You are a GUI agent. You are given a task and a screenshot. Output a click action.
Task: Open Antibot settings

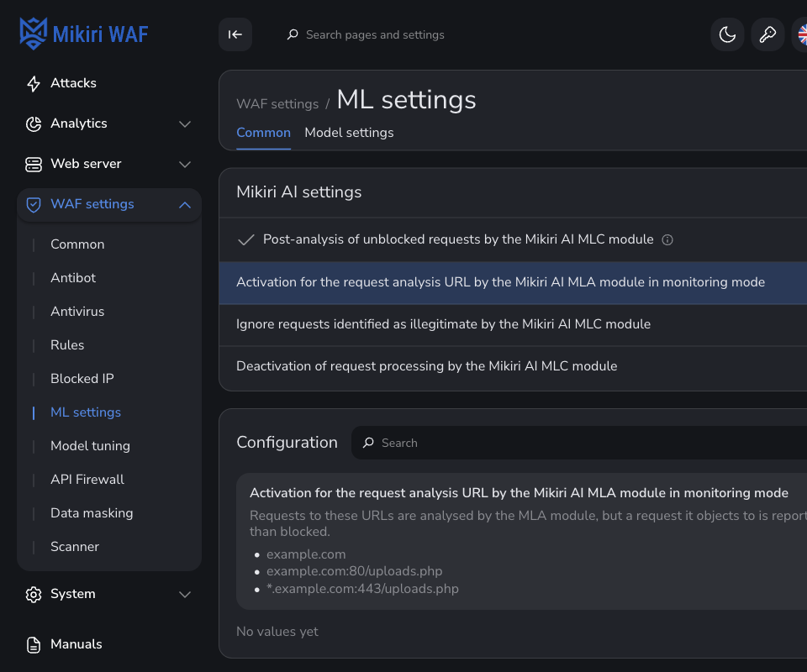(x=73, y=278)
